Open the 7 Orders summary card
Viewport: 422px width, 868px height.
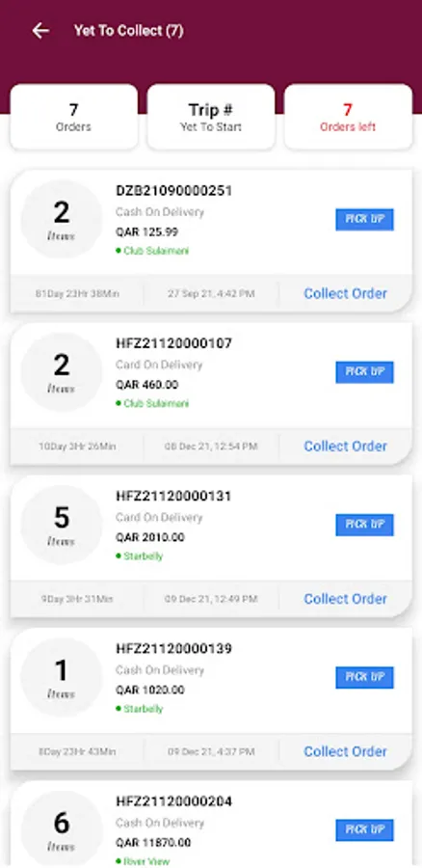(x=73, y=117)
